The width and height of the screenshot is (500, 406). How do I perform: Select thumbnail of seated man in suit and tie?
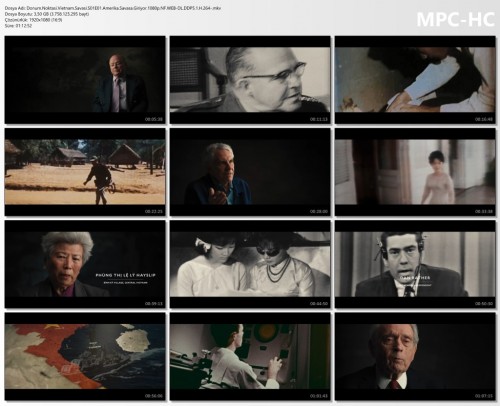(x=85, y=80)
